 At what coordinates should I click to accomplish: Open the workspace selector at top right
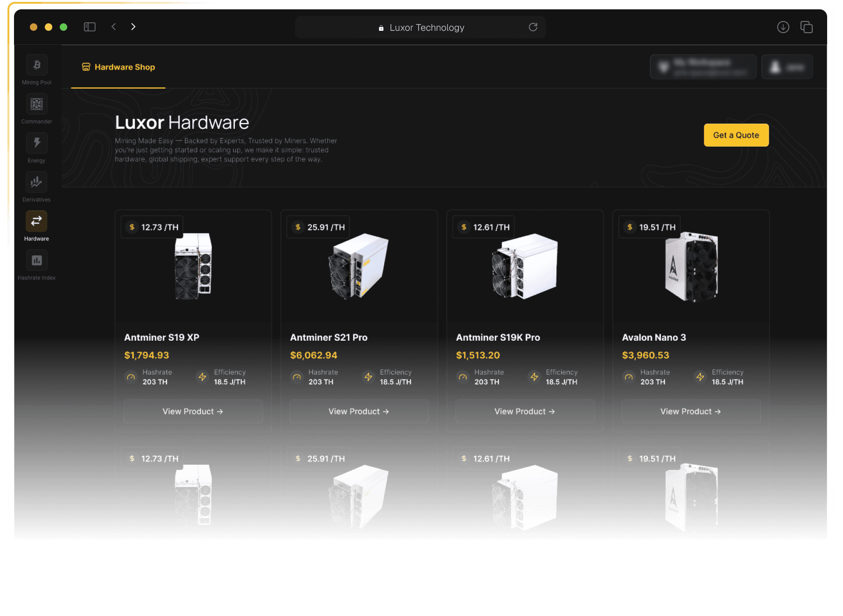703,67
